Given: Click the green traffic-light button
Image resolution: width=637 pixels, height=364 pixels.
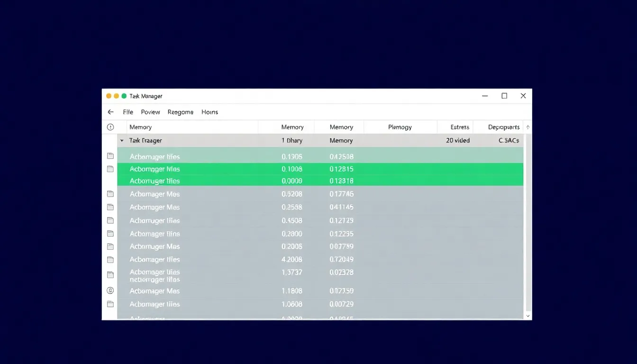Looking at the screenshot, I should pyautogui.click(x=123, y=95).
